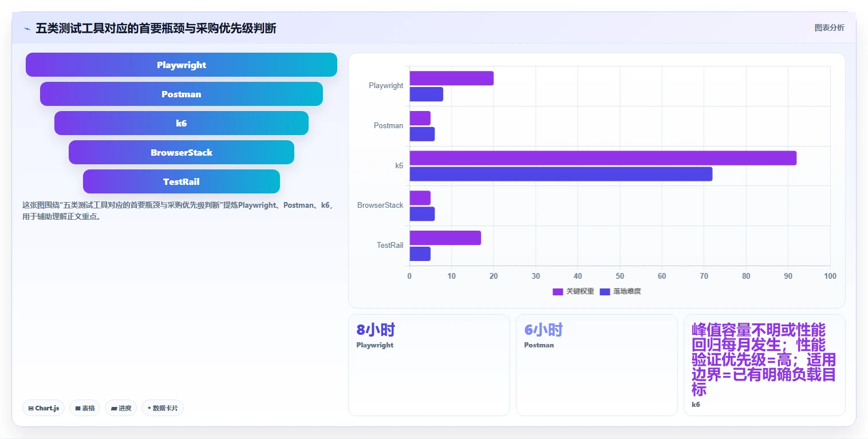
Task: Click the Playwright 关键权重 purple bar
Action: point(451,78)
